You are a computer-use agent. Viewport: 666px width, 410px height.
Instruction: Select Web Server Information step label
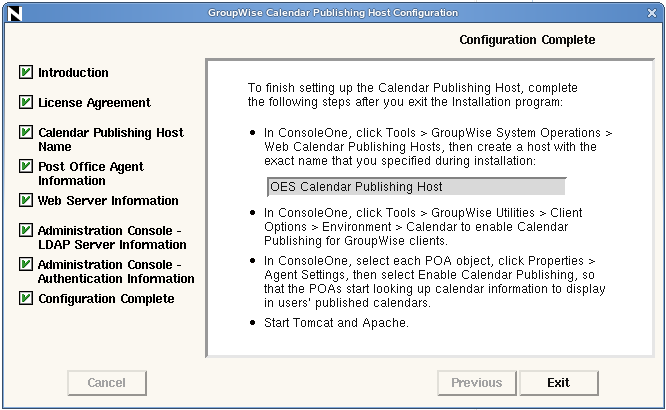(x=108, y=201)
